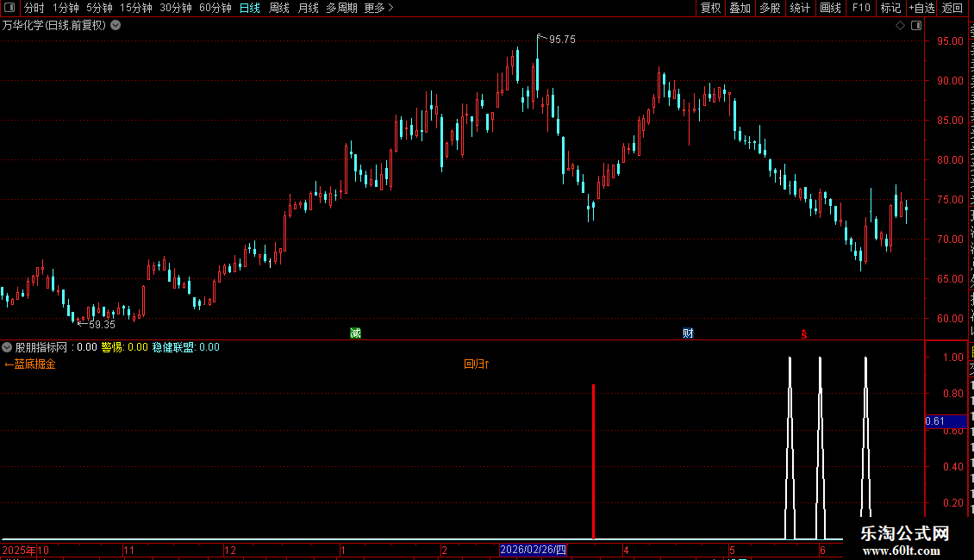Select the 1分钟 period
This screenshot has width=974, height=560.
66,8
